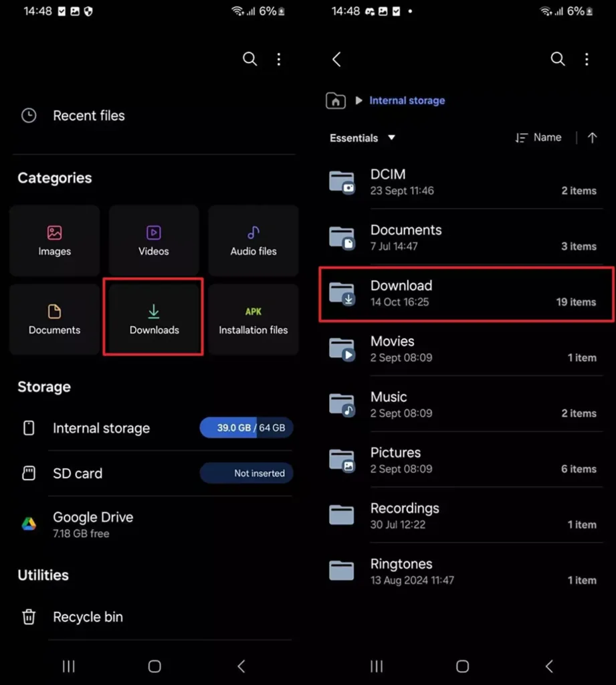
Task: Select Internal storage in the breadcrumb
Action: click(407, 100)
